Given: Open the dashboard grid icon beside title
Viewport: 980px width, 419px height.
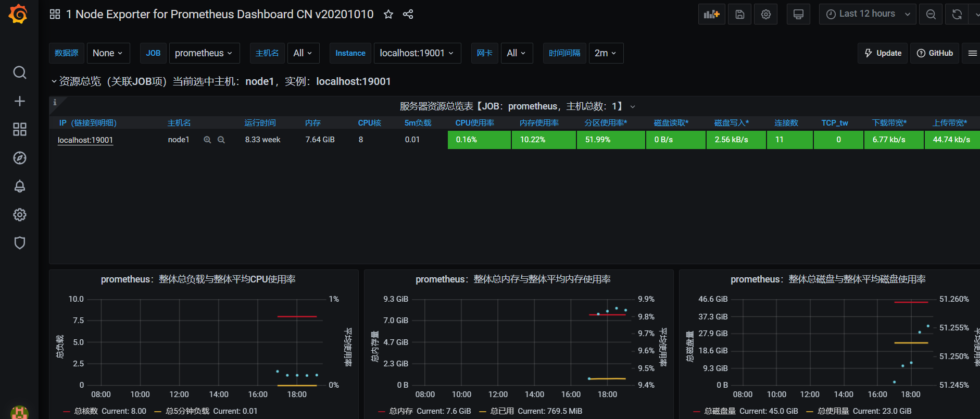Looking at the screenshot, I should tap(55, 14).
